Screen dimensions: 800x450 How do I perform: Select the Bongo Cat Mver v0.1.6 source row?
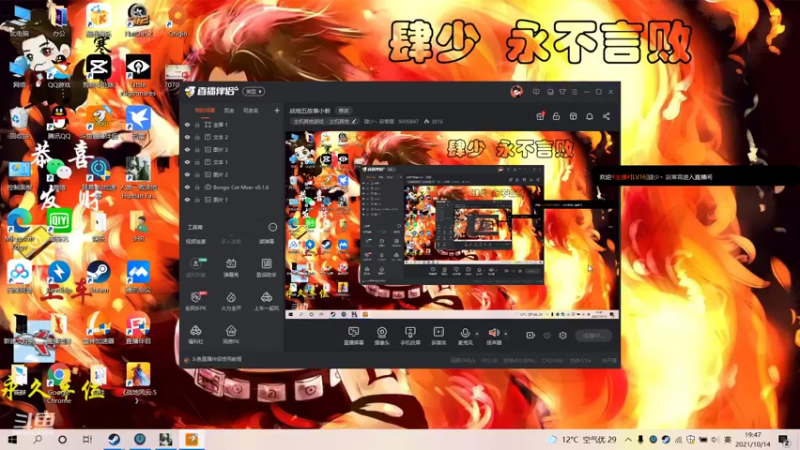[x=232, y=187]
